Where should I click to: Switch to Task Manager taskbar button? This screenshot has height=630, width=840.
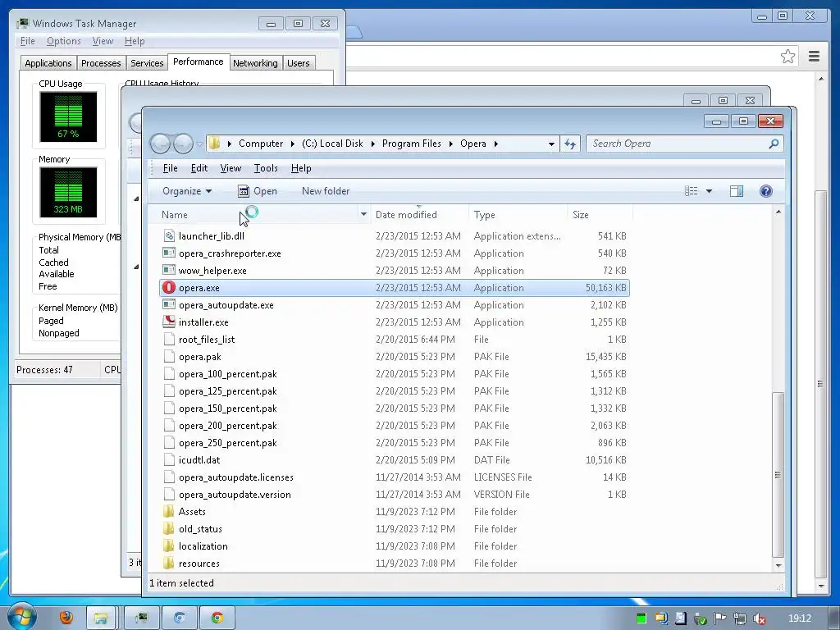(141, 618)
